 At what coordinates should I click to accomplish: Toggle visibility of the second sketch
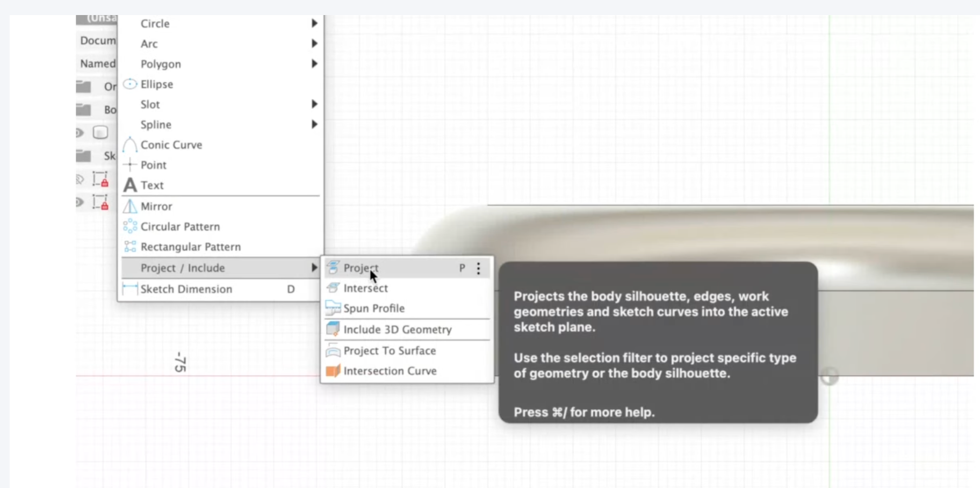(x=80, y=202)
